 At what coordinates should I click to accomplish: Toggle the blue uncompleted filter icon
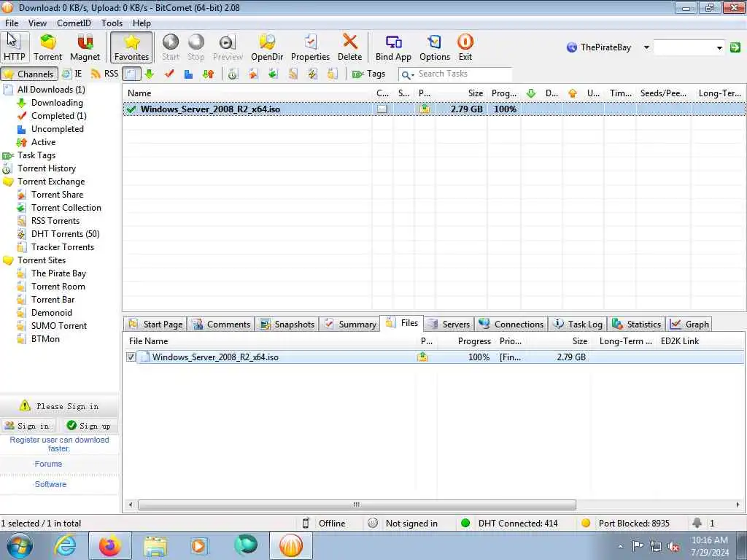[x=189, y=74]
